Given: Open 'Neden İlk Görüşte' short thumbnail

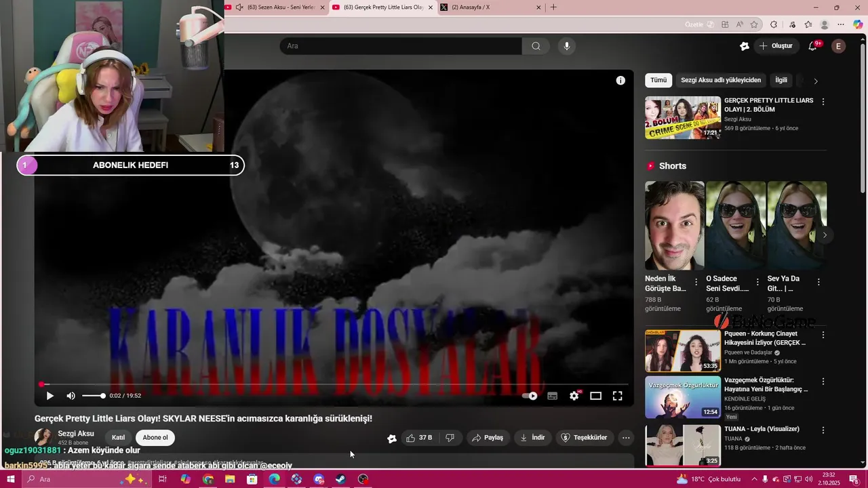Looking at the screenshot, I should 675,225.
